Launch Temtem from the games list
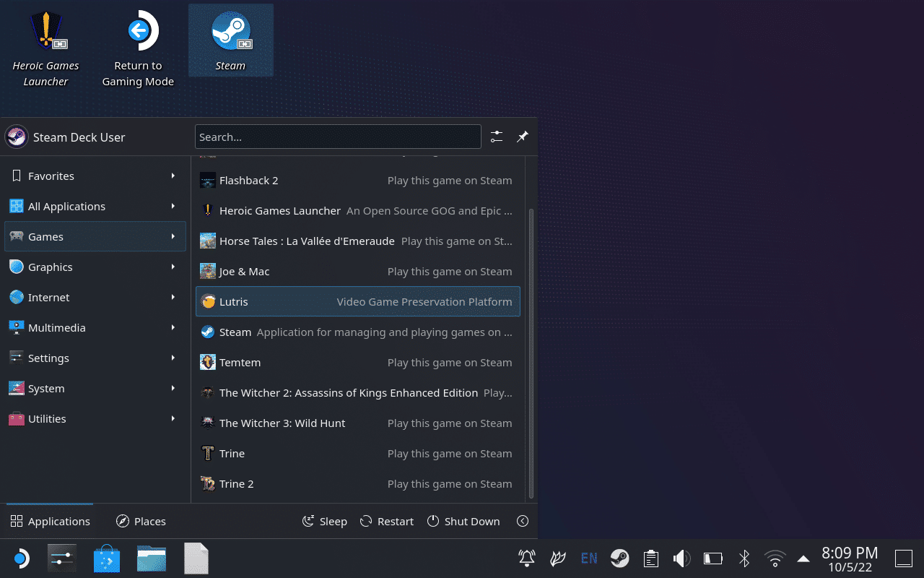 [358, 362]
